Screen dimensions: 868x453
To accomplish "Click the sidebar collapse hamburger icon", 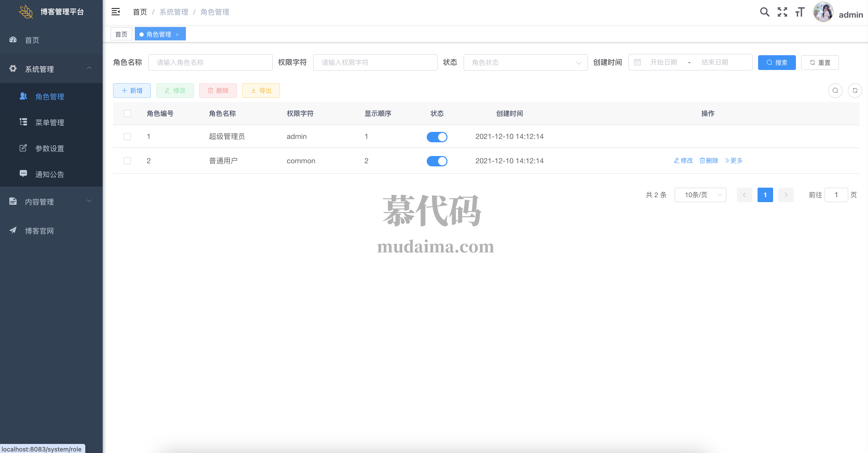I will tap(116, 12).
